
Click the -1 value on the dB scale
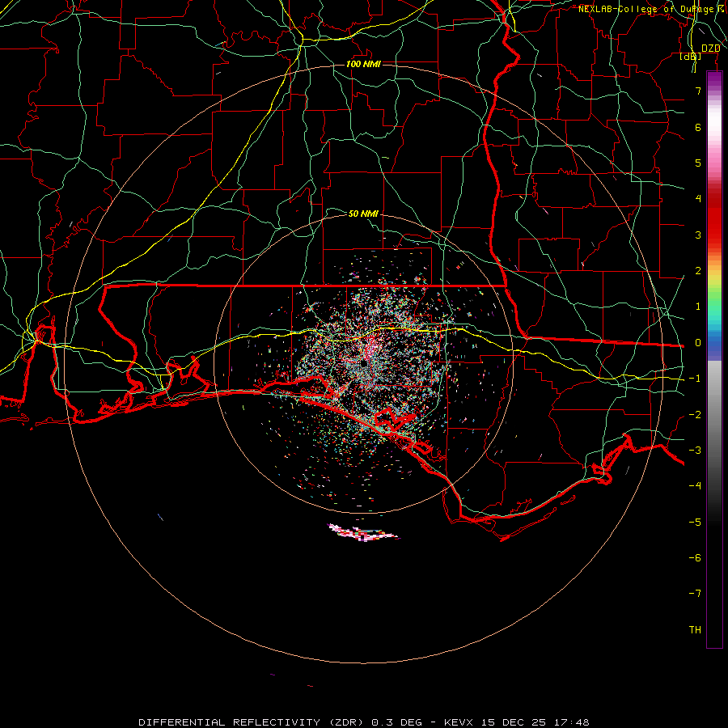coord(695,379)
